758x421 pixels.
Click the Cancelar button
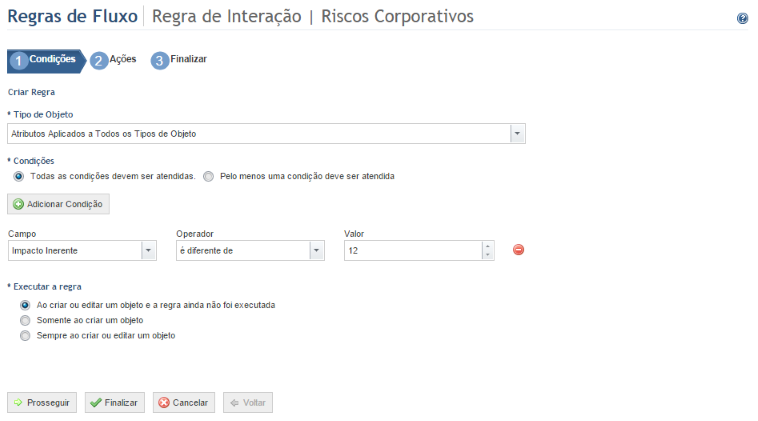click(184, 403)
